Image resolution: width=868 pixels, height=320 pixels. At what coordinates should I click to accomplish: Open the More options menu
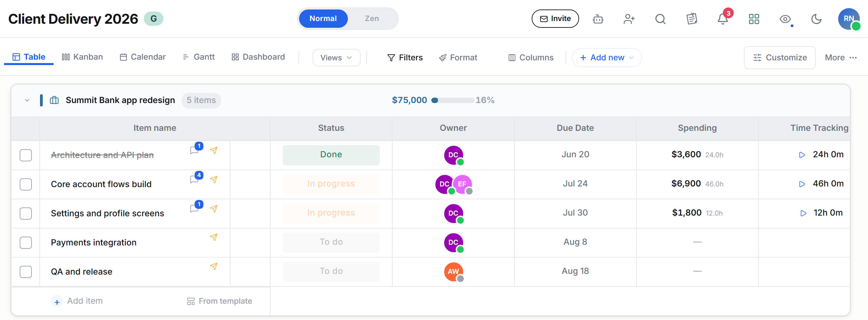(841, 58)
